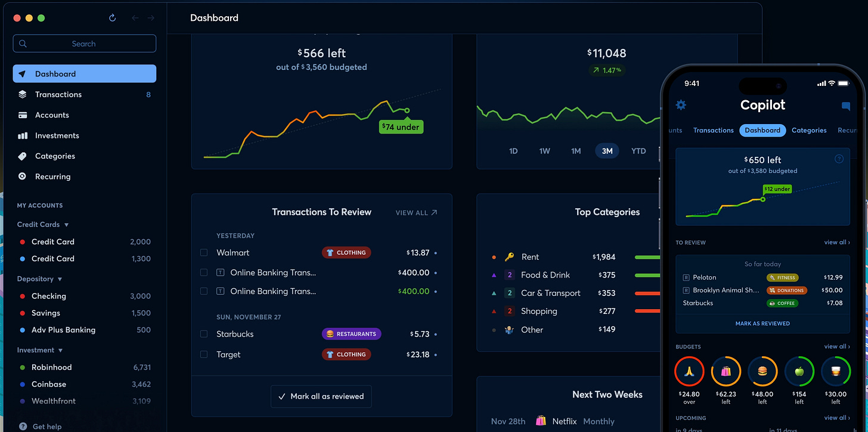Switch to the phone's Categories tab

coord(809,130)
